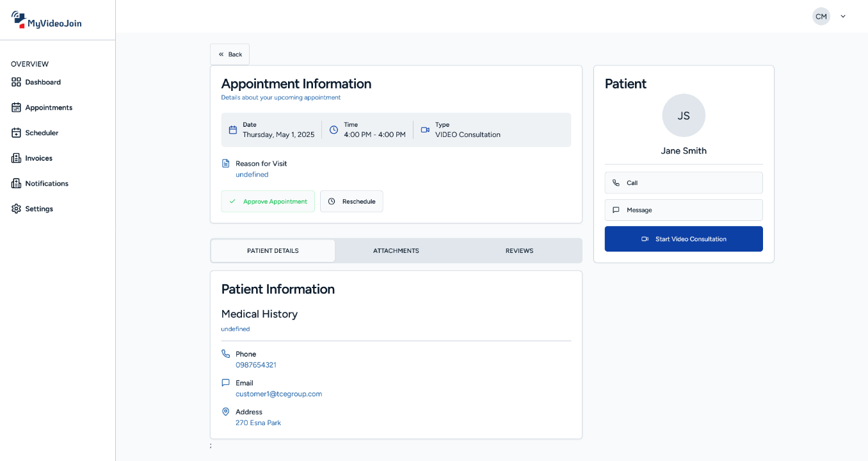The image size is (868, 461).
Task: Call patient Jane Smith
Action: (x=684, y=182)
